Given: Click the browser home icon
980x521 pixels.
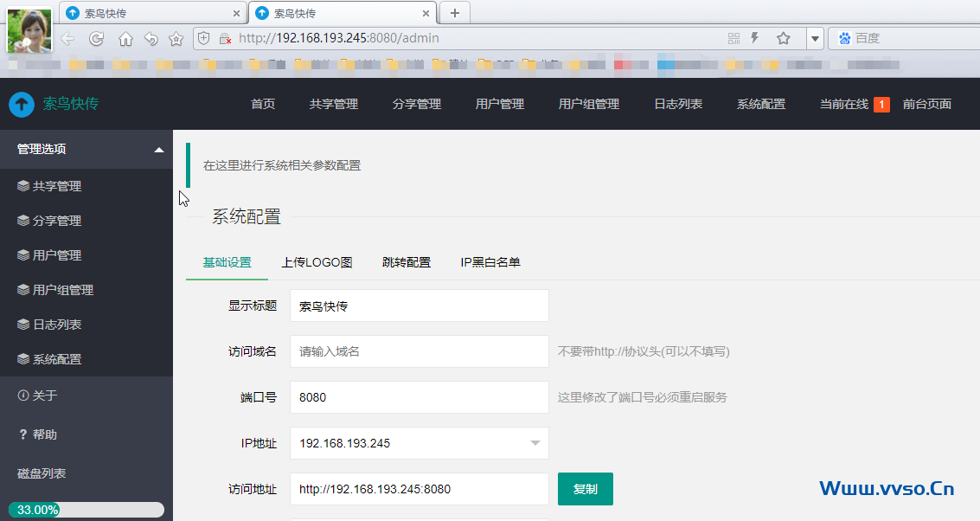Looking at the screenshot, I should point(125,39).
